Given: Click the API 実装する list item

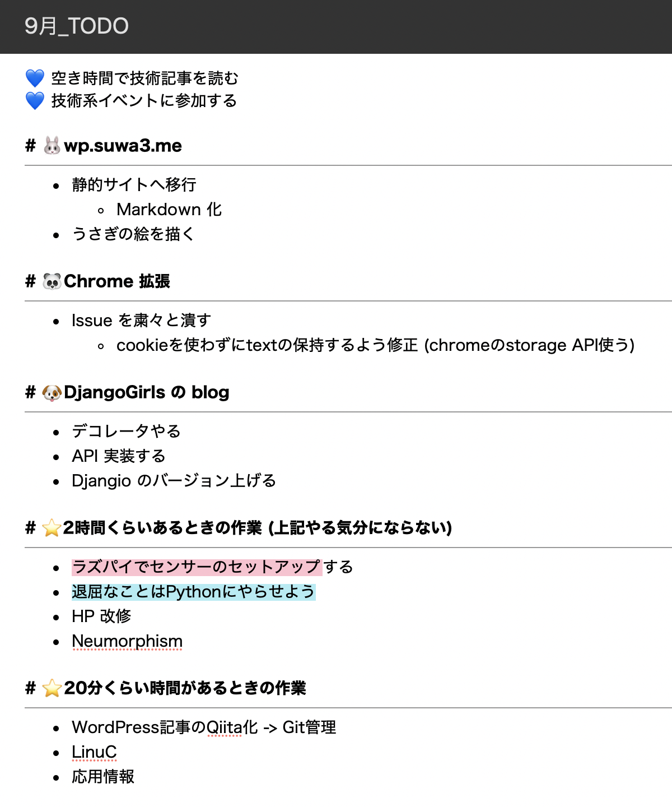Looking at the screenshot, I should [x=119, y=456].
